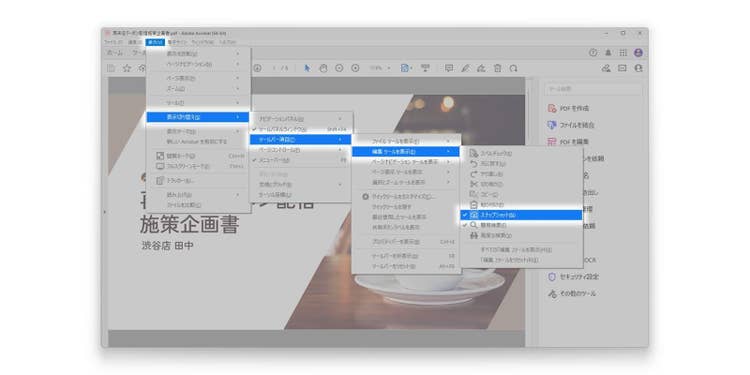Open the ファイル (File) menu in menu bar
Screen dimensions: 750x375
pyautogui.click(x=114, y=43)
